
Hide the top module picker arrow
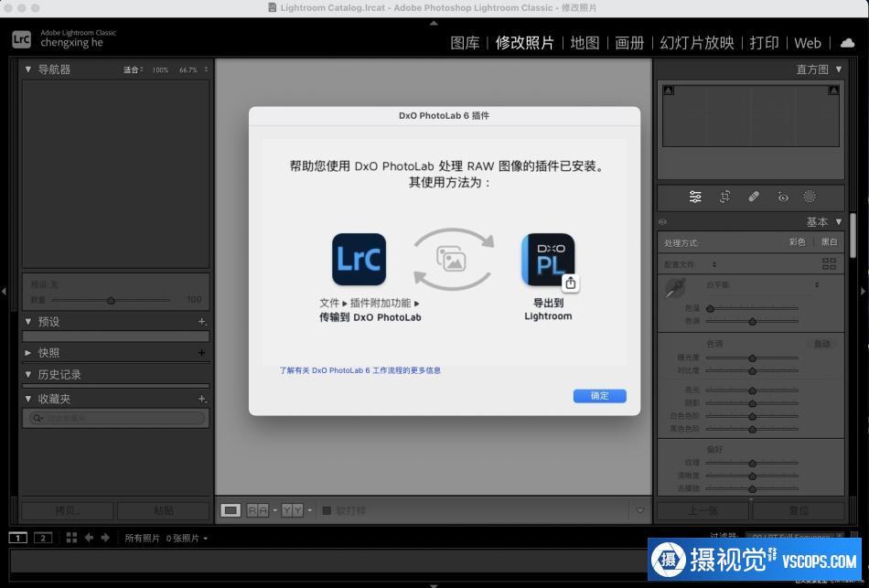434,23
